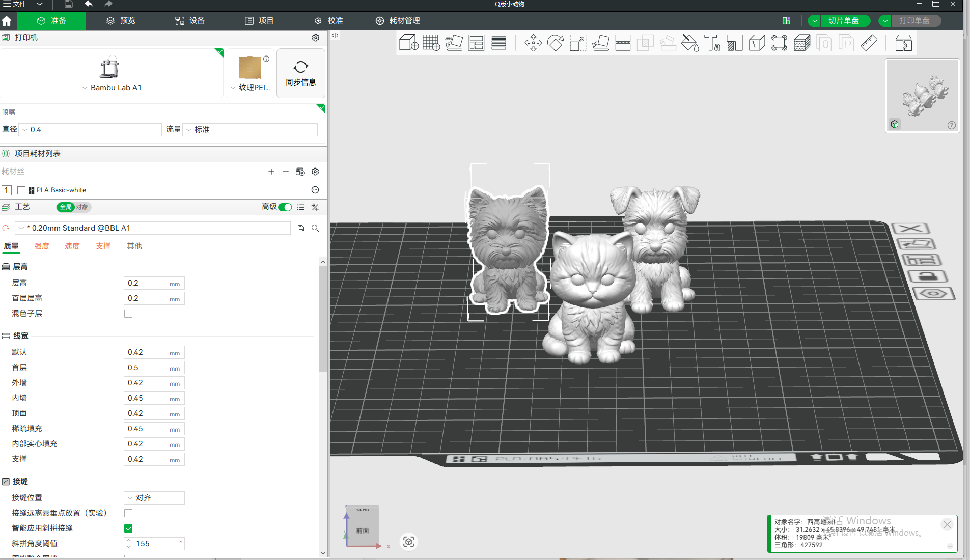Open the 流量 标准 dropdown
Screen dimensions: 970x560
click(250, 130)
